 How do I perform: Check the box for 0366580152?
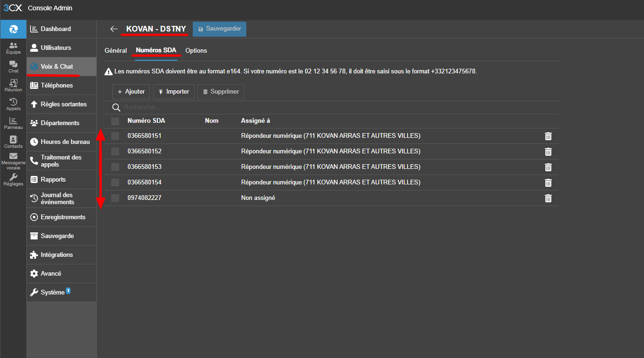pyautogui.click(x=115, y=151)
